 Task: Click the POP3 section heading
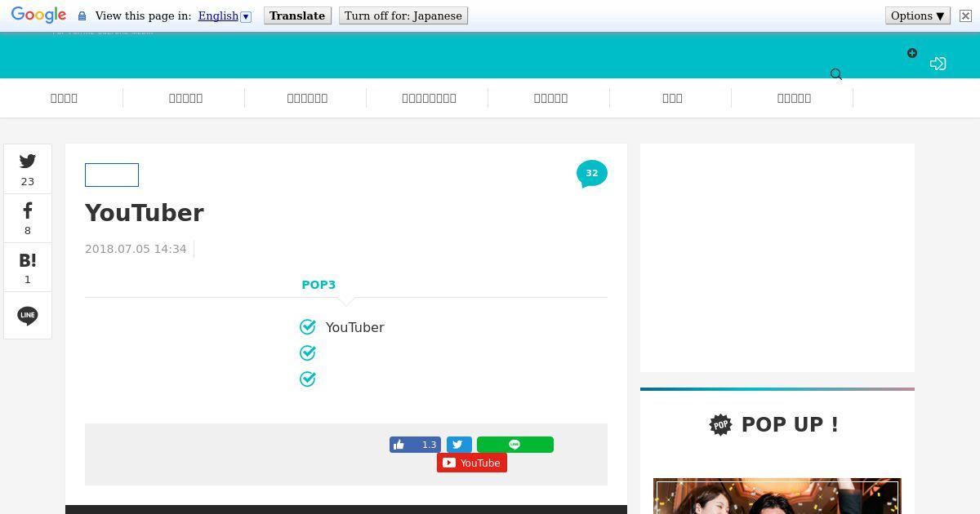tap(318, 285)
